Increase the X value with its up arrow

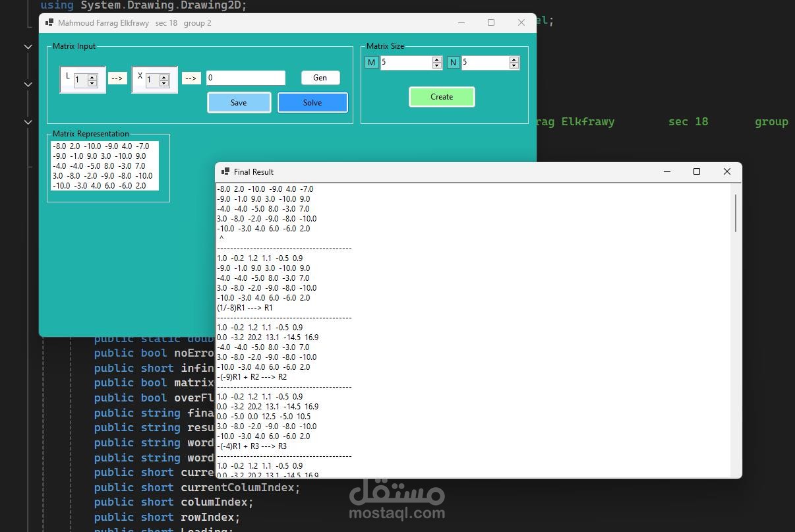pos(164,77)
